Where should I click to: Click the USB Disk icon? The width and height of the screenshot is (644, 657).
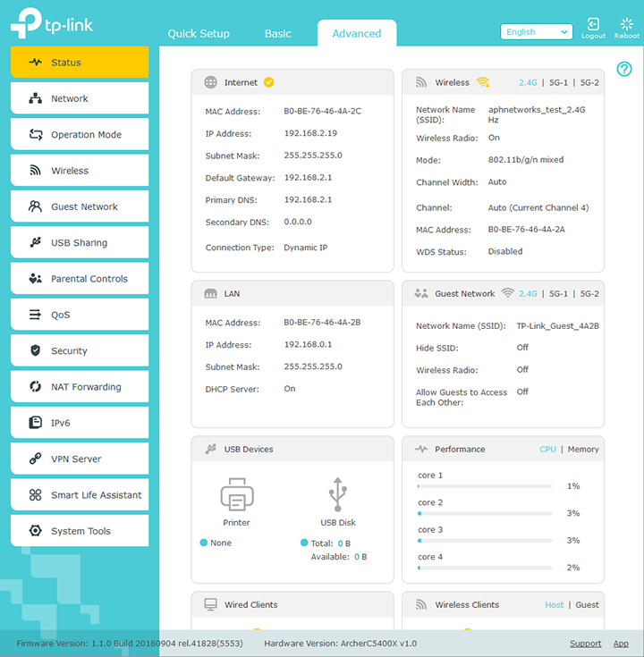(x=337, y=493)
